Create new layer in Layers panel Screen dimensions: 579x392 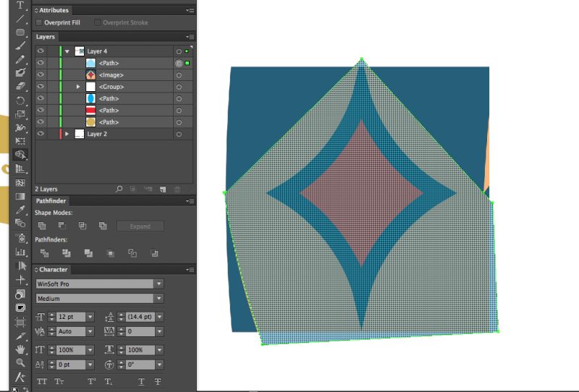pos(163,189)
